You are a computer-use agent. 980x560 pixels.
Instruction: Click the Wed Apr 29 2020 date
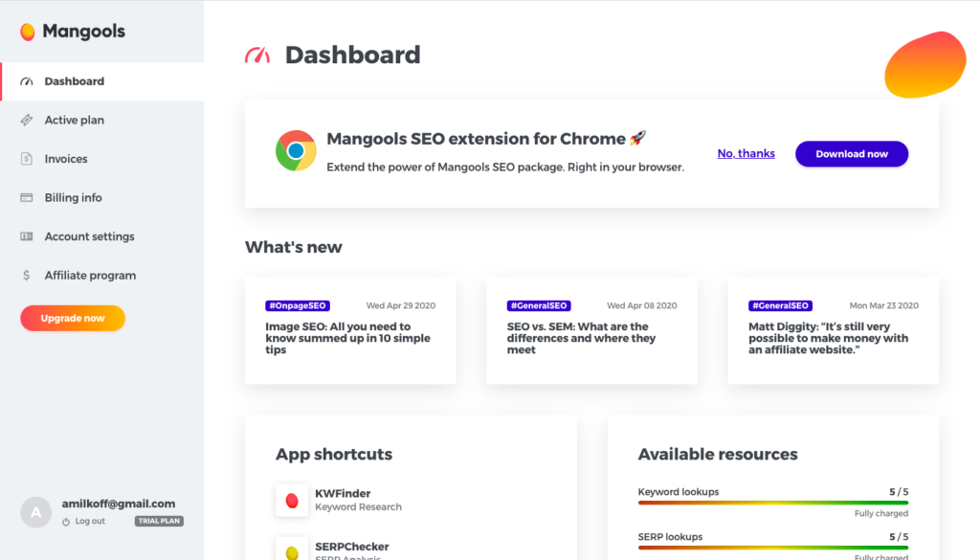click(x=401, y=305)
